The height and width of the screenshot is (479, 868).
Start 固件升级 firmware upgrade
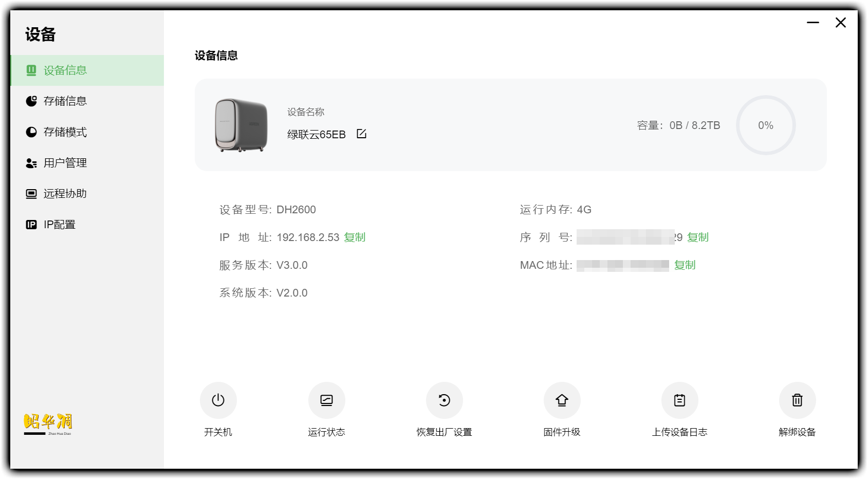562,400
